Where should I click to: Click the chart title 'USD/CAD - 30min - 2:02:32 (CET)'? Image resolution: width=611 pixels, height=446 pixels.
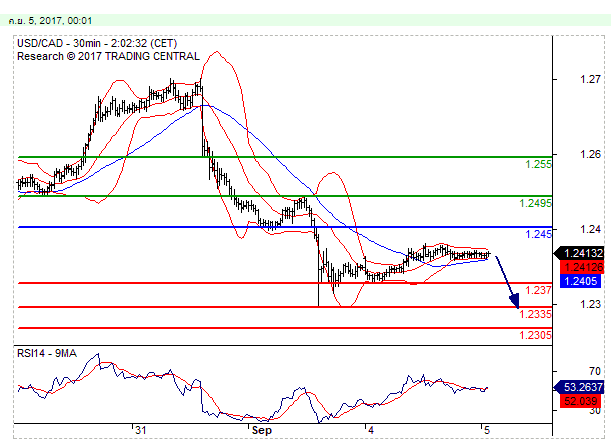[97, 43]
